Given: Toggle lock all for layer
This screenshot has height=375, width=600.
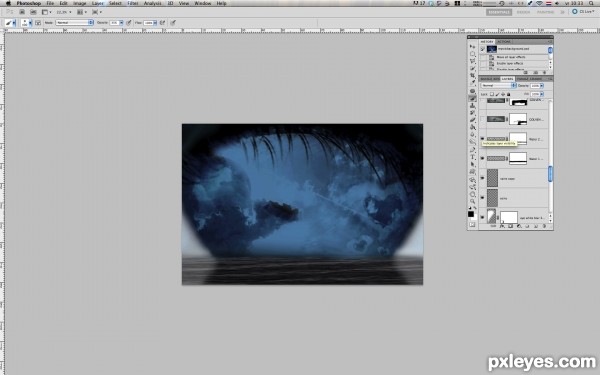Looking at the screenshot, I should 509,94.
